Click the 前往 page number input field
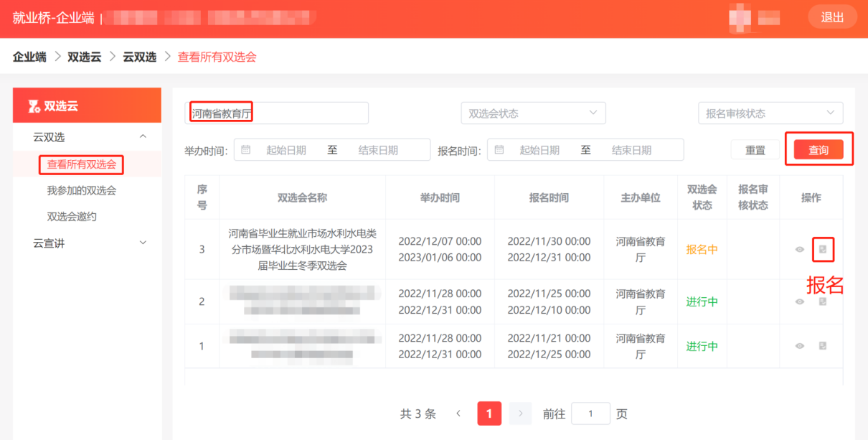The width and height of the screenshot is (868, 440). 590,413
